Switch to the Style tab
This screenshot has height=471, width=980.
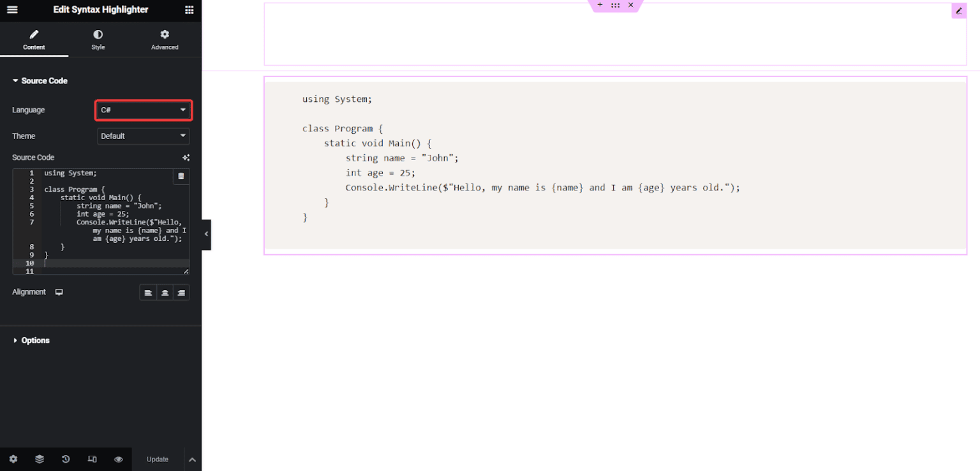click(98, 40)
